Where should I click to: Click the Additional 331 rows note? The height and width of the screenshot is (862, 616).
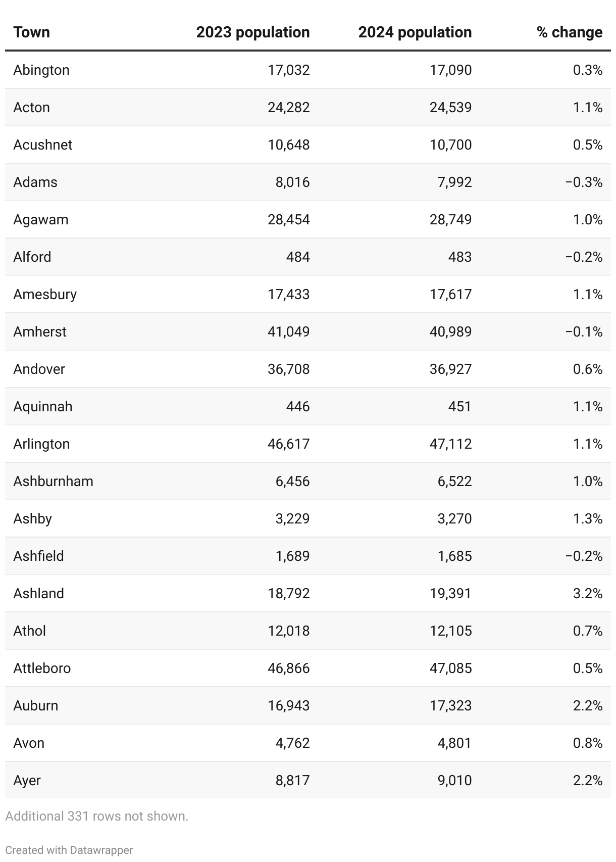[x=97, y=816]
